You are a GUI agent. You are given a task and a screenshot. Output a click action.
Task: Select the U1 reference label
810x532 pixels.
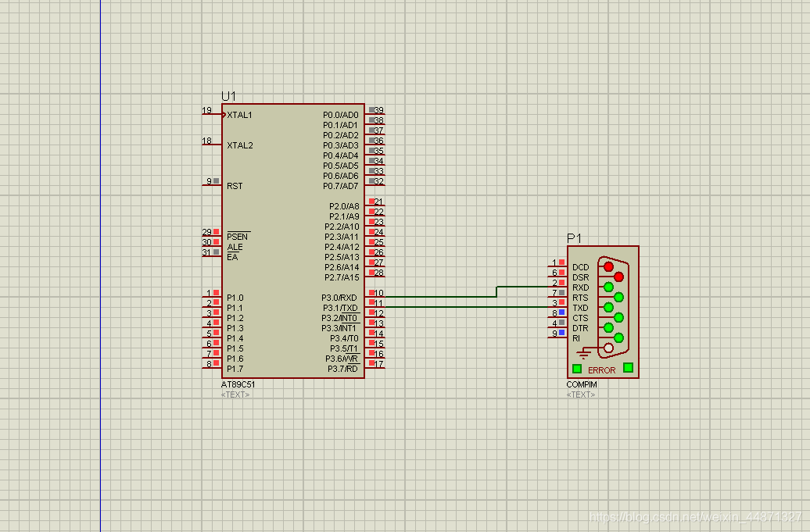(x=228, y=97)
